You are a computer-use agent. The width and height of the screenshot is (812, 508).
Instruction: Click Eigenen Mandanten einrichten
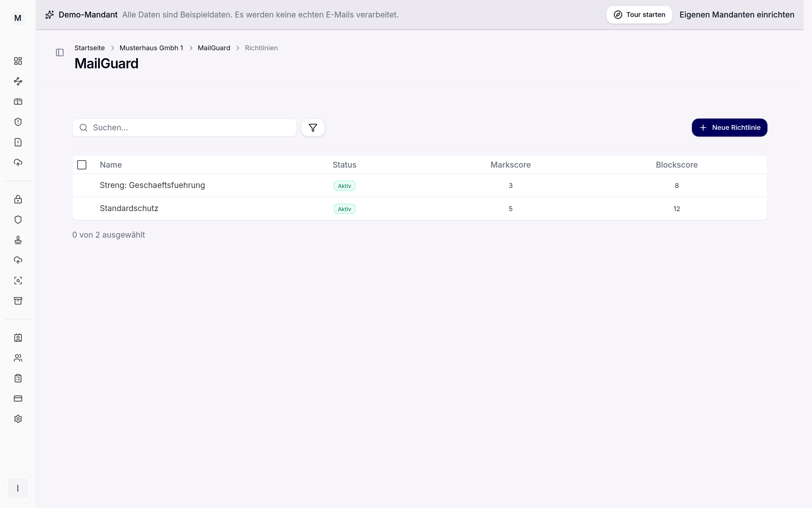coord(737,15)
